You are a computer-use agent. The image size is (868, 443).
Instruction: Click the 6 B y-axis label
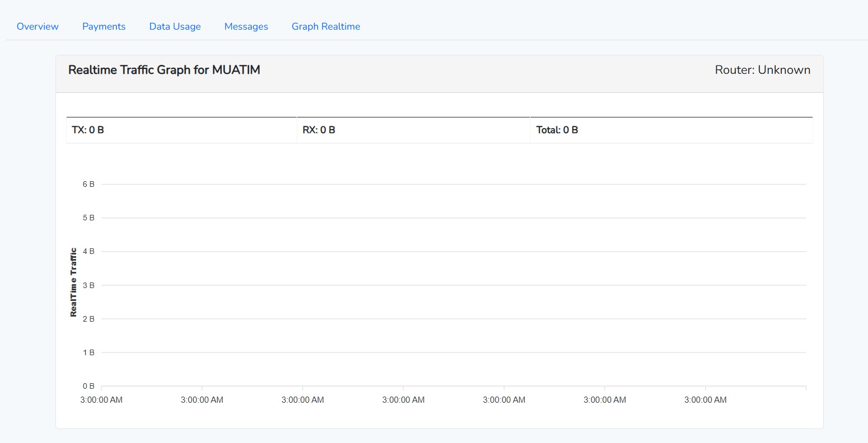88,184
